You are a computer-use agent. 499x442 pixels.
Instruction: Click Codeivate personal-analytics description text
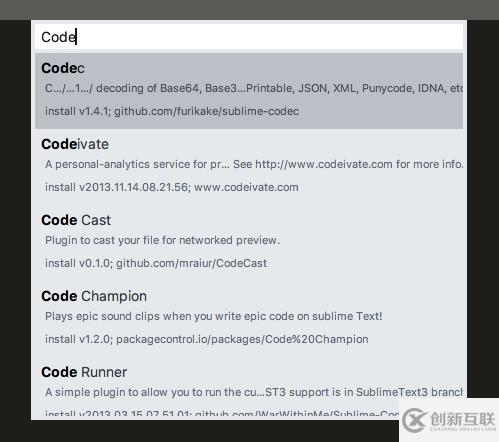click(254, 164)
